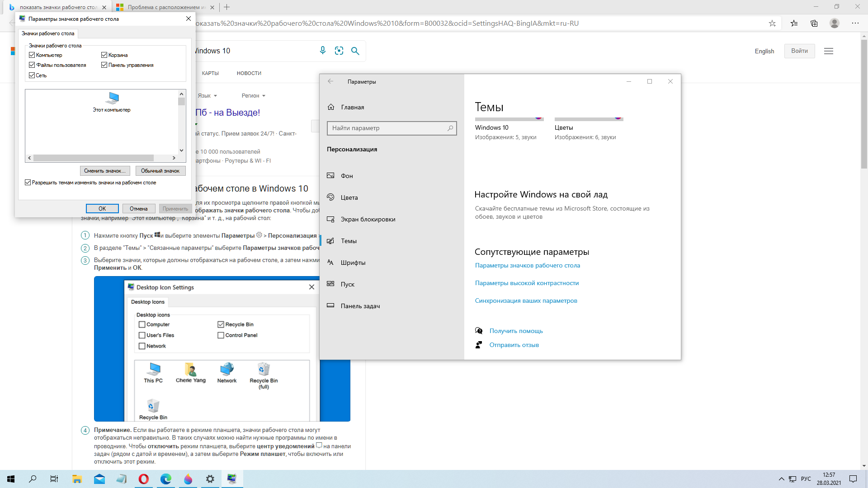
Task: Click the Сменить значок button
Action: tap(105, 171)
